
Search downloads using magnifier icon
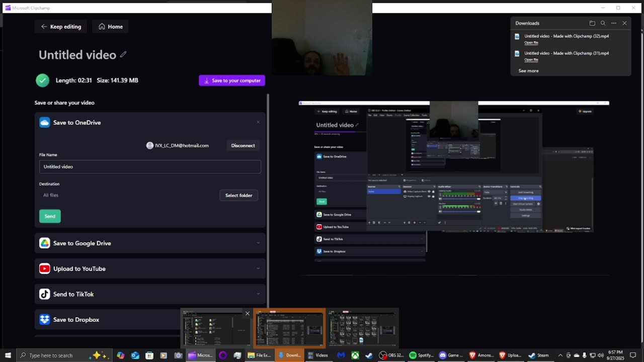pyautogui.click(x=603, y=23)
